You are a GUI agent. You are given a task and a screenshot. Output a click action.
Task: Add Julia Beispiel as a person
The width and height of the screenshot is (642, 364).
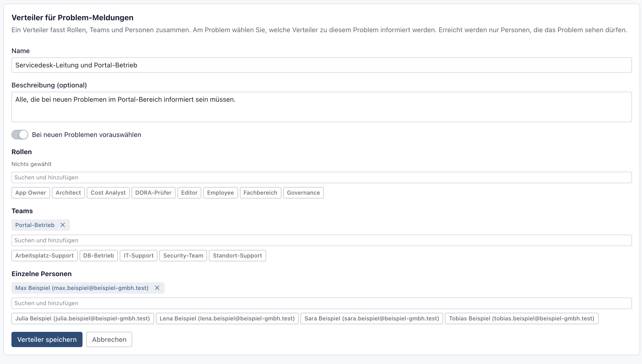(83, 318)
